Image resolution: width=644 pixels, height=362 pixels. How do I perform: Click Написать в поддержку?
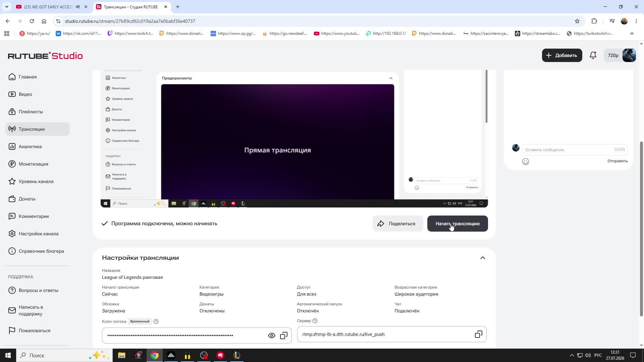point(37,310)
